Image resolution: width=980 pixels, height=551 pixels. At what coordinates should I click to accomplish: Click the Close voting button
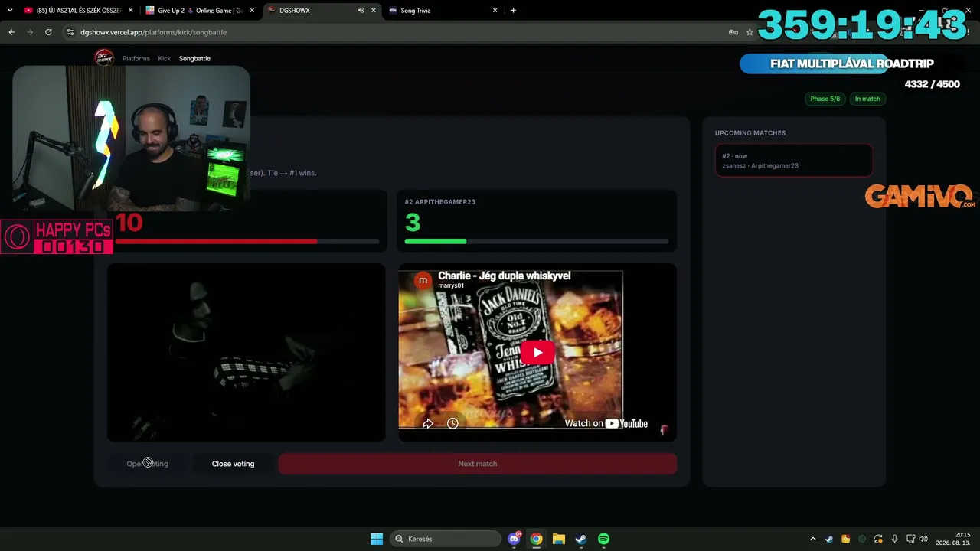click(x=233, y=464)
